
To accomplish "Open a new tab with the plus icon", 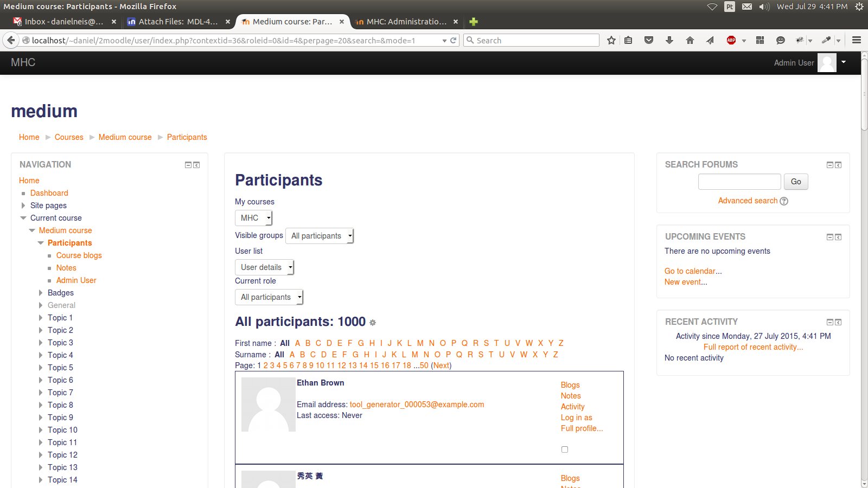I will coord(474,22).
